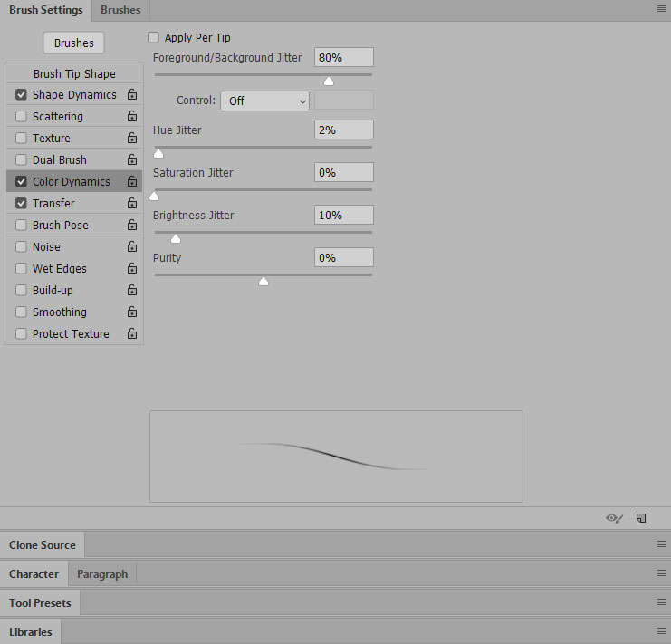This screenshot has width=671, height=644.
Task: Select the Brush Tip Shape section
Action: pyautogui.click(x=74, y=73)
